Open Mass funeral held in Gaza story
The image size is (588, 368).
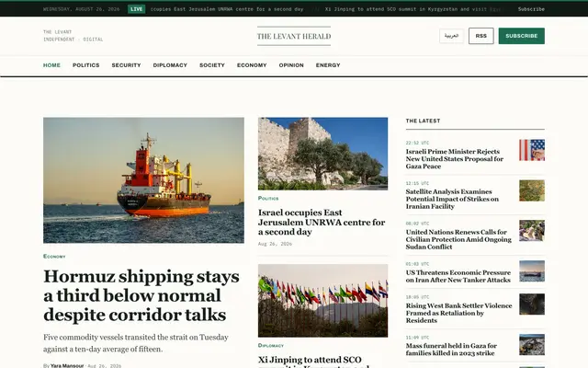(x=451, y=350)
